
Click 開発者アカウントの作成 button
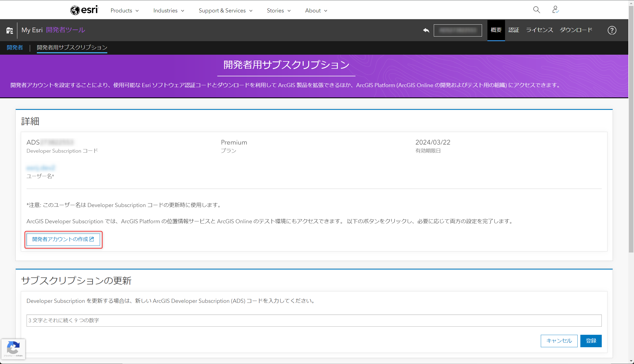point(63,240)
